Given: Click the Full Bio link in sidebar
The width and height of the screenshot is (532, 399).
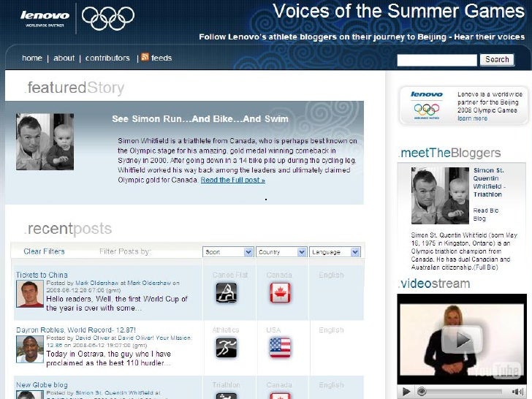Looking at the screenshot, I should [x=486, y=267].
